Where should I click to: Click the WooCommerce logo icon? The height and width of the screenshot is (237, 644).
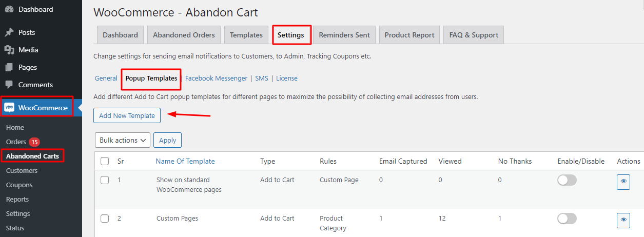pos(9,108)
